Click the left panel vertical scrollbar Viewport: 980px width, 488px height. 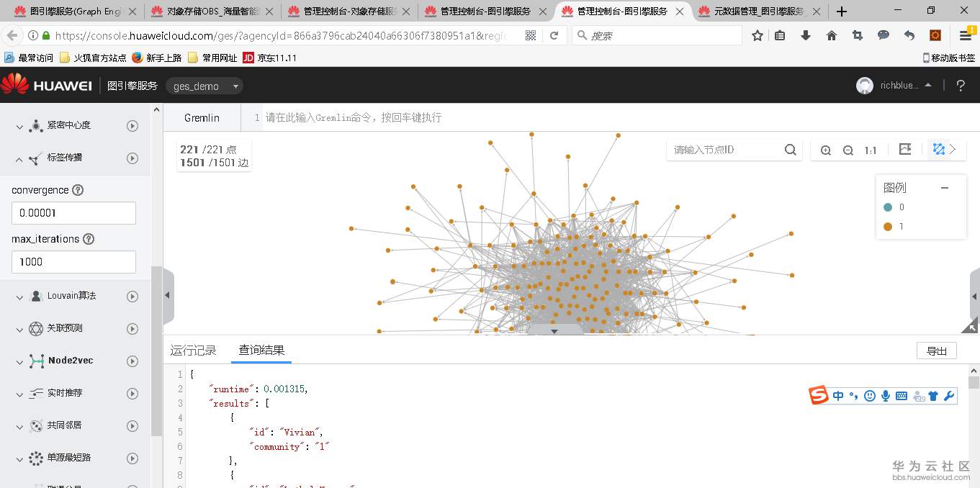pos(156,351)
